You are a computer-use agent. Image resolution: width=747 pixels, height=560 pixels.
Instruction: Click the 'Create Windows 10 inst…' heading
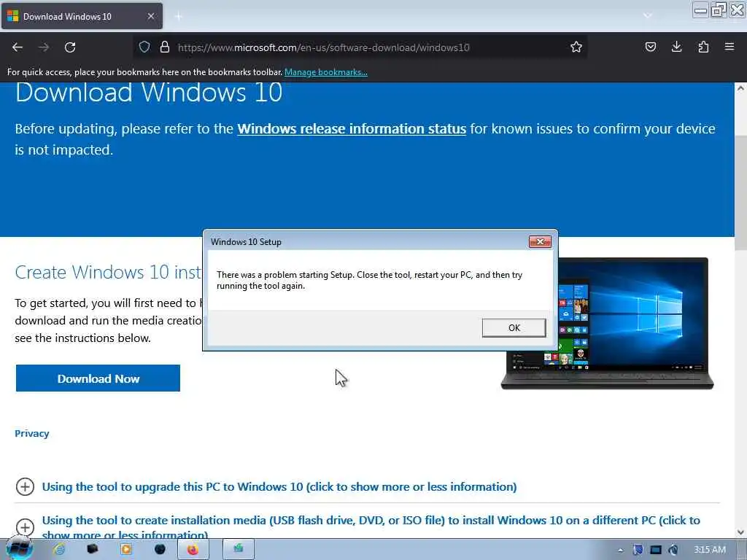[108, 272]
